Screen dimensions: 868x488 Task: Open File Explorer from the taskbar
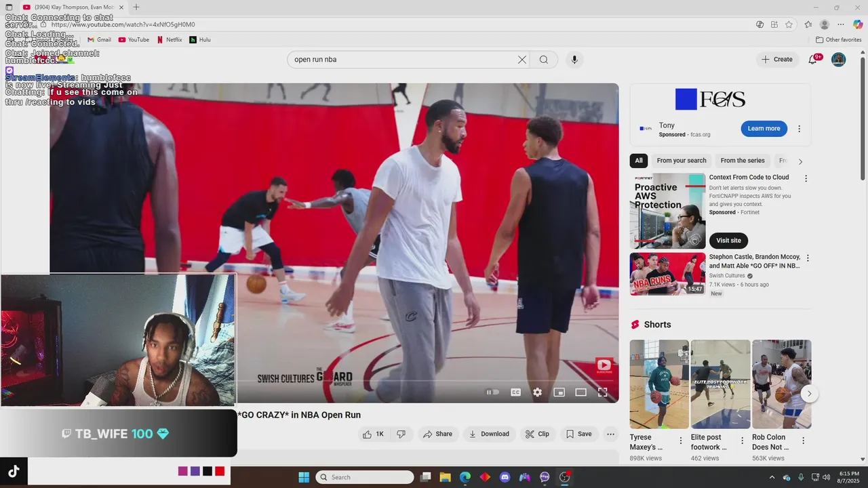(446, 477)
